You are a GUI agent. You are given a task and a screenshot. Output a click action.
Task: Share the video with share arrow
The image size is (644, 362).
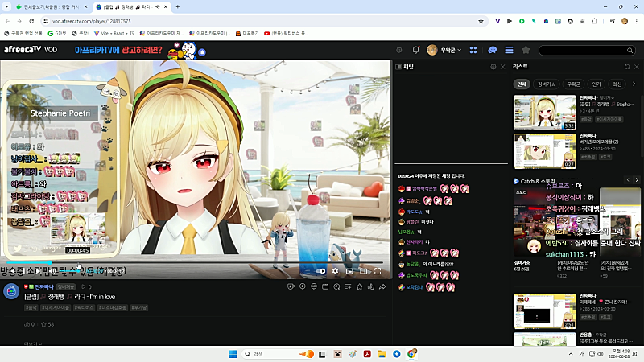pos(382,287)
